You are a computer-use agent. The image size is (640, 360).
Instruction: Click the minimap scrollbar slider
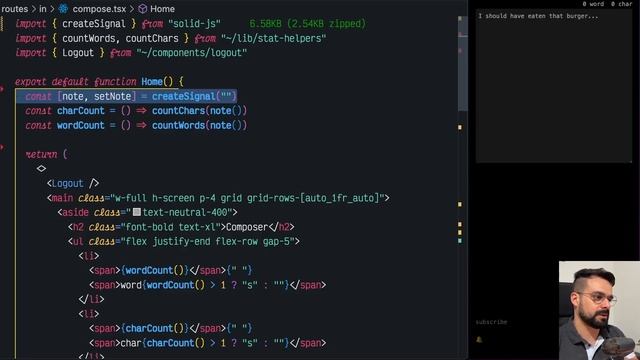coord(462,63)
